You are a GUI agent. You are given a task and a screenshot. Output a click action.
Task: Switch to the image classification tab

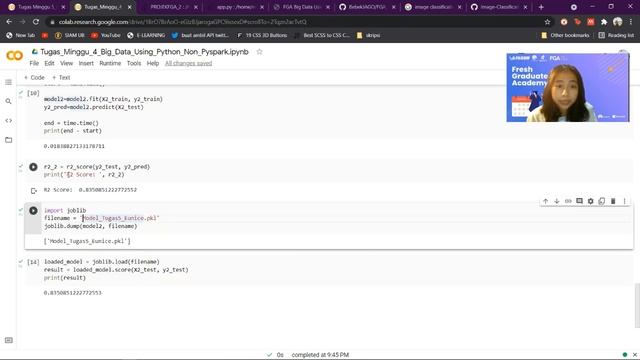433,7
